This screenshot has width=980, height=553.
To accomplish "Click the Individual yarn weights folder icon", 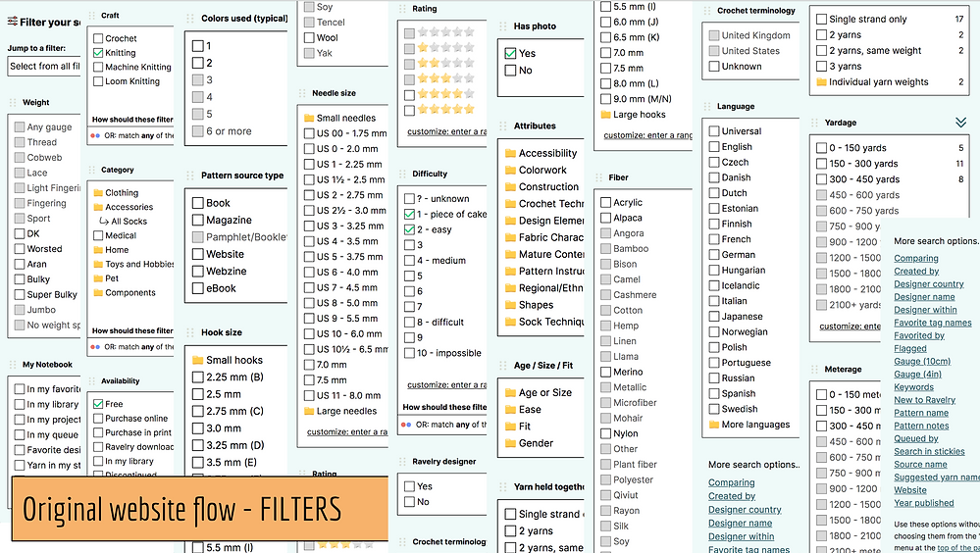I will pos(822,82).
